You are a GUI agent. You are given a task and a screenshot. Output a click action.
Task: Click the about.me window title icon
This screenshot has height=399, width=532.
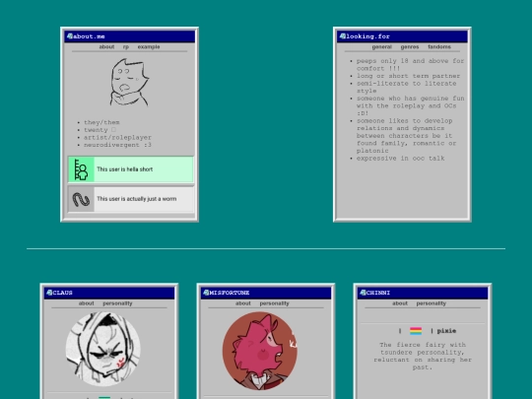pyautogui.click(x=70, y=36)
